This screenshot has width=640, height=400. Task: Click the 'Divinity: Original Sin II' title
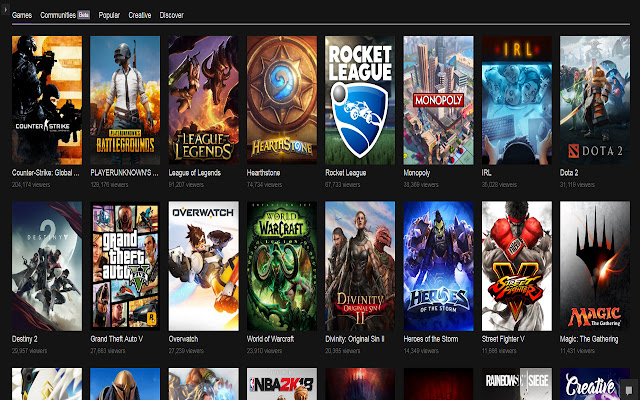tap(355, 339)
